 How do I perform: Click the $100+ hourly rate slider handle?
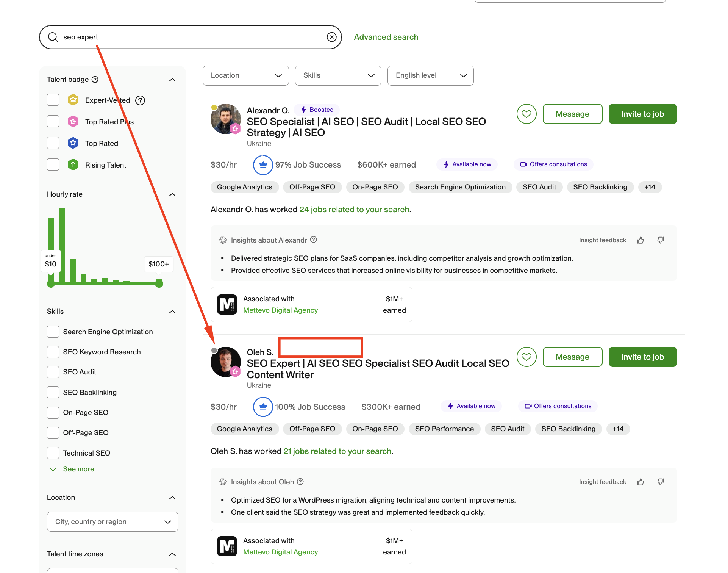[x=159, y=283]
